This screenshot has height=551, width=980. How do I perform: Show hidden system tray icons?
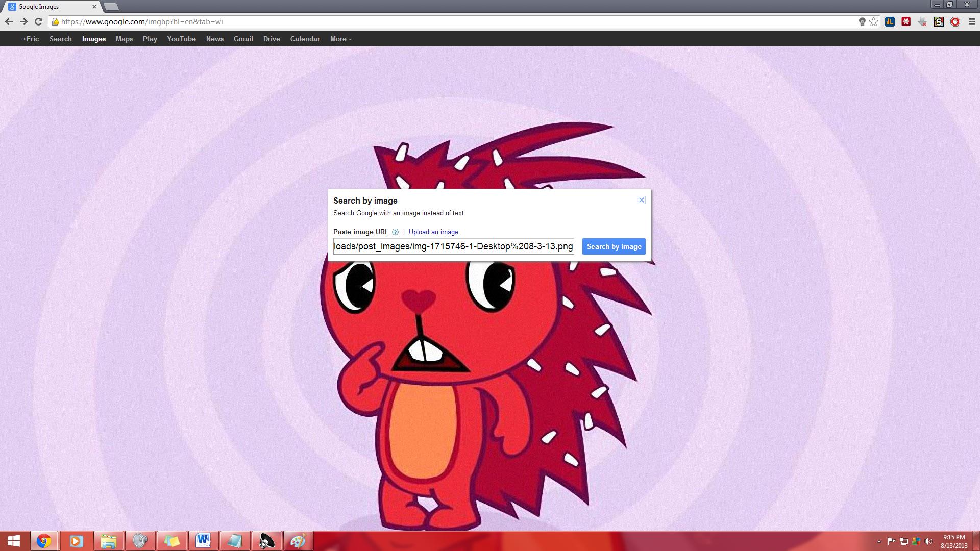879,541
